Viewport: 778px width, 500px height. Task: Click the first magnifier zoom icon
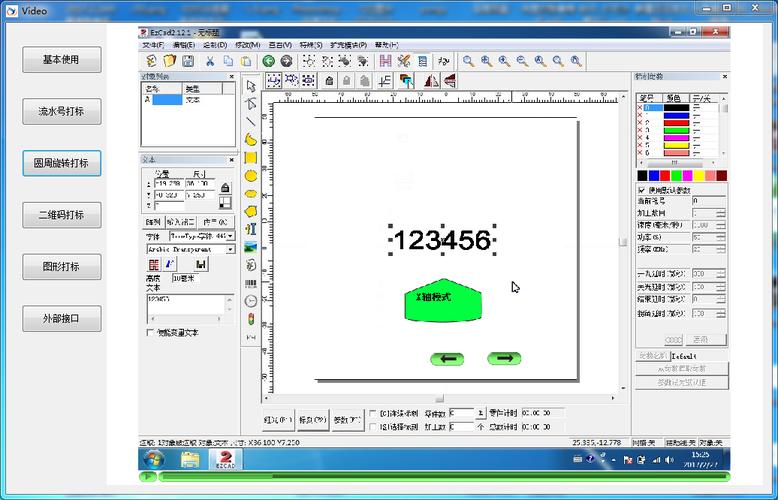[x=468, y=61]
